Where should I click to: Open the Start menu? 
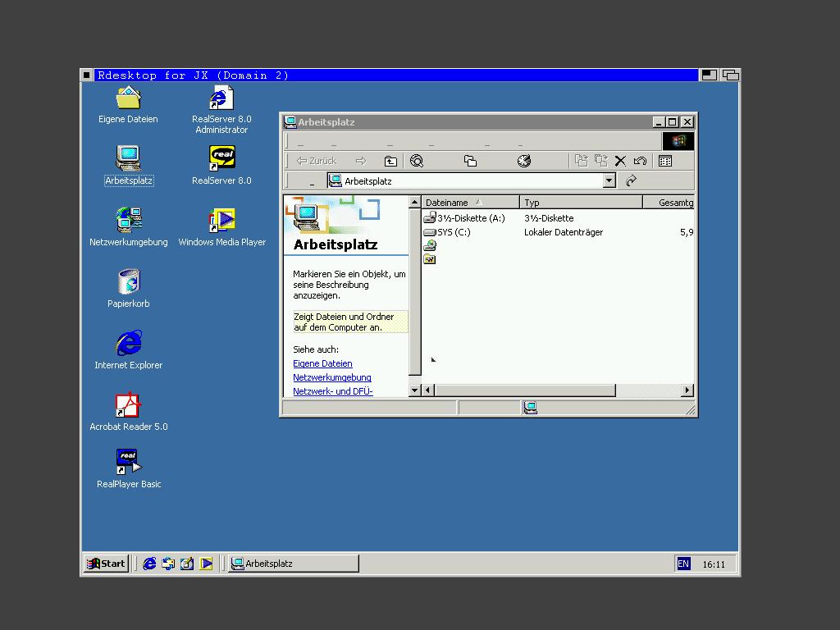pos(107,564)
